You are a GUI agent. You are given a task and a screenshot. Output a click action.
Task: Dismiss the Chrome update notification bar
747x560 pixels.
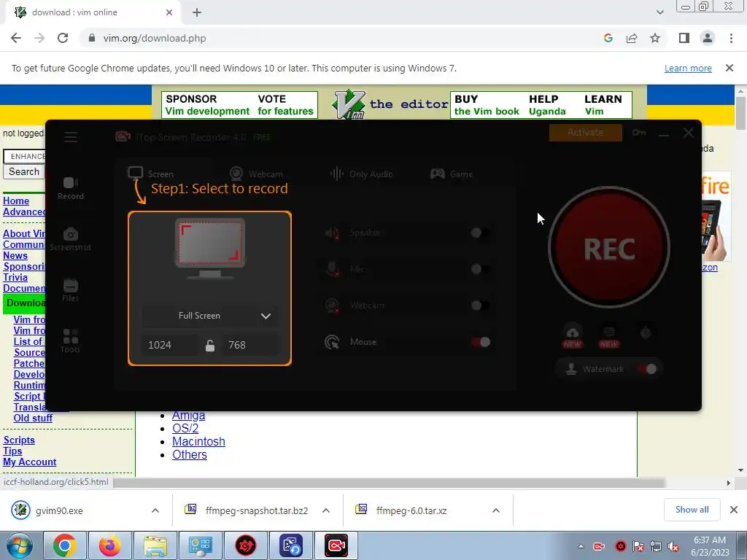pyautogui.click(x=729, y=68)
